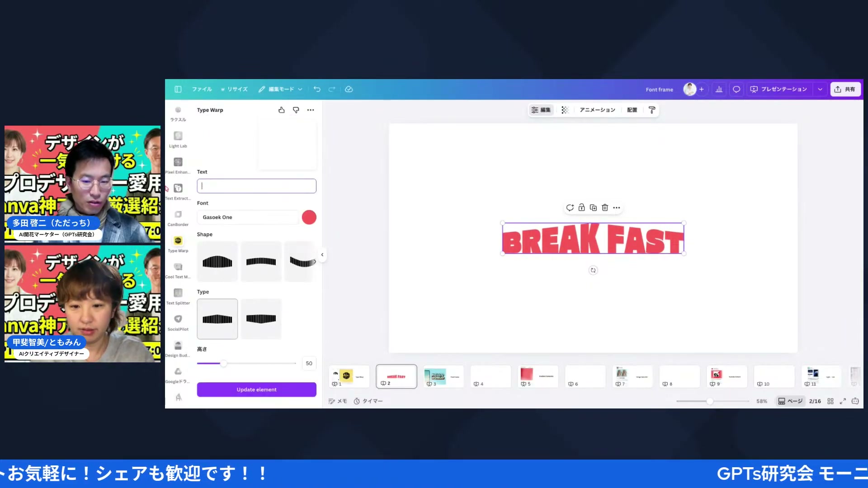The height and width of the screenshot is (488, 868).
Task: Open the 編集モード dropdown
Action: coord(280,89)
